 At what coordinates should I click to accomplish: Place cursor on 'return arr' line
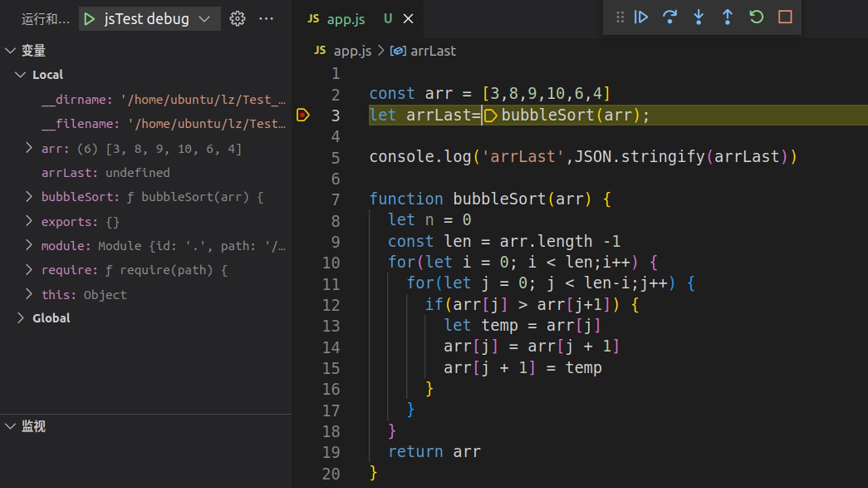(435, 452)
